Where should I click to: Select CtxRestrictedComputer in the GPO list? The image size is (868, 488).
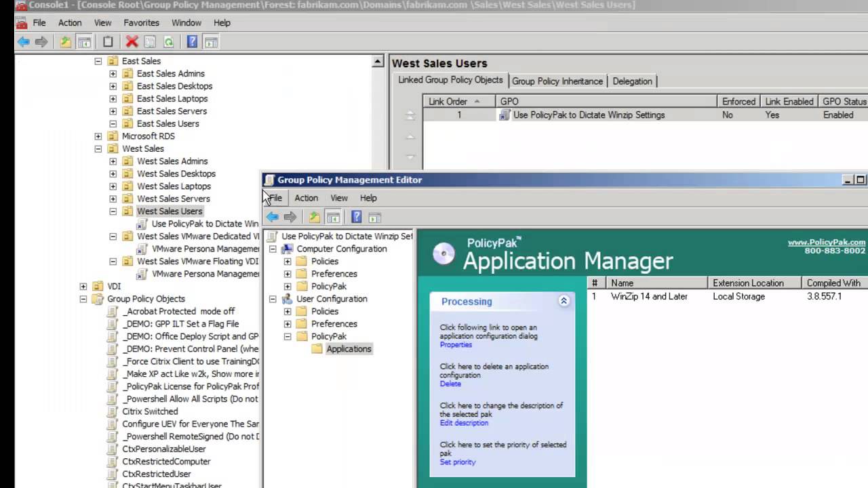[167, 462]
